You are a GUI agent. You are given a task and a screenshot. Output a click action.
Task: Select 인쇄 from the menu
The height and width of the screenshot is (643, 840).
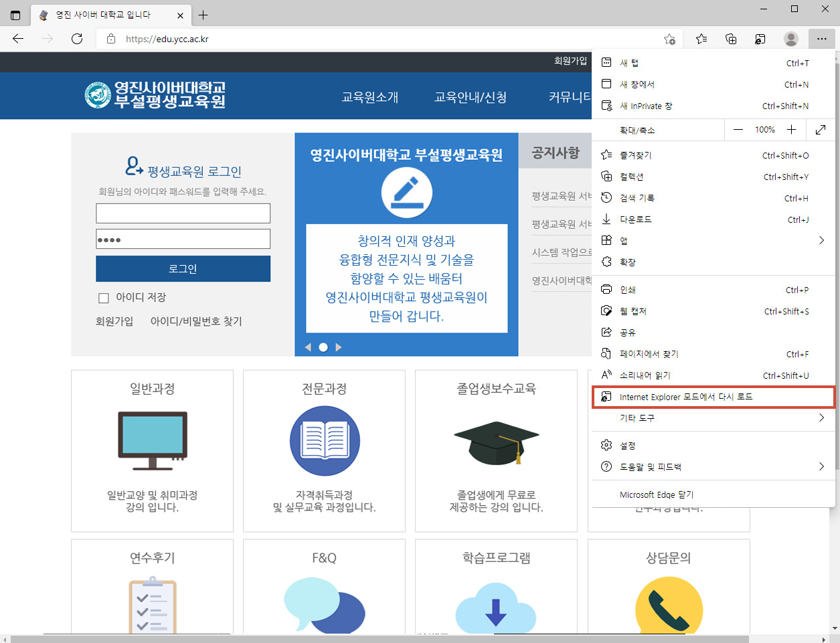[x=713, y=290]
